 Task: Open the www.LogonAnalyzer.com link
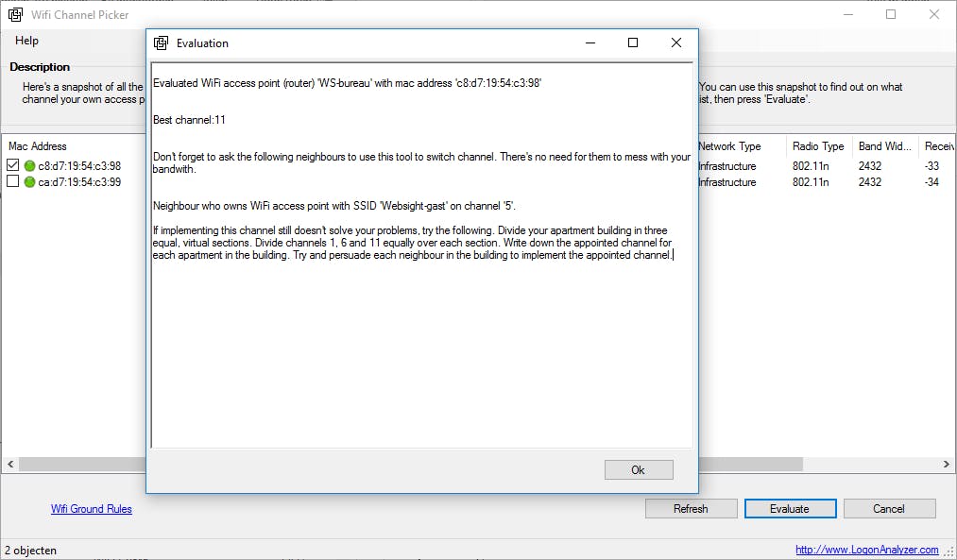866,550
